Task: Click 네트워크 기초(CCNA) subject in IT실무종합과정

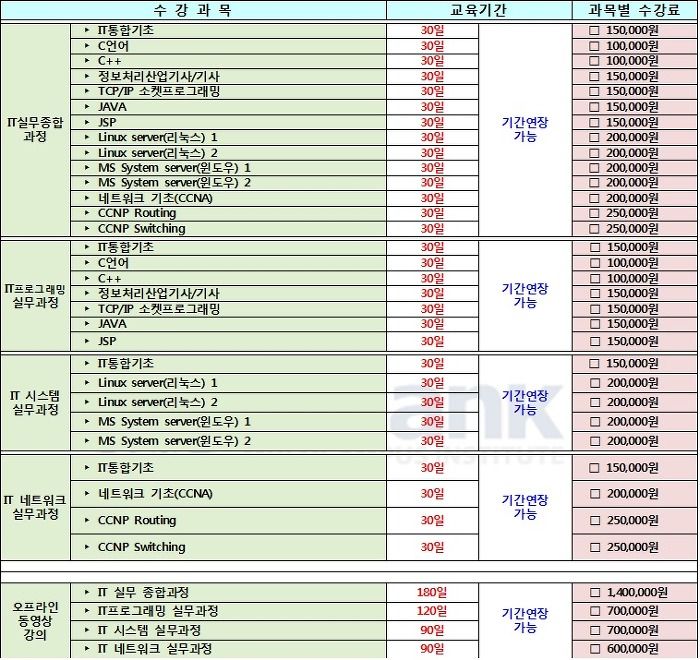Action: pos(155,198)
